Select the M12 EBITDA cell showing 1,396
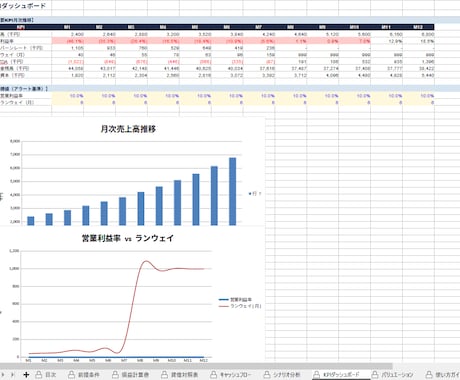Viewport: 460px width, 380px height. 418,62
